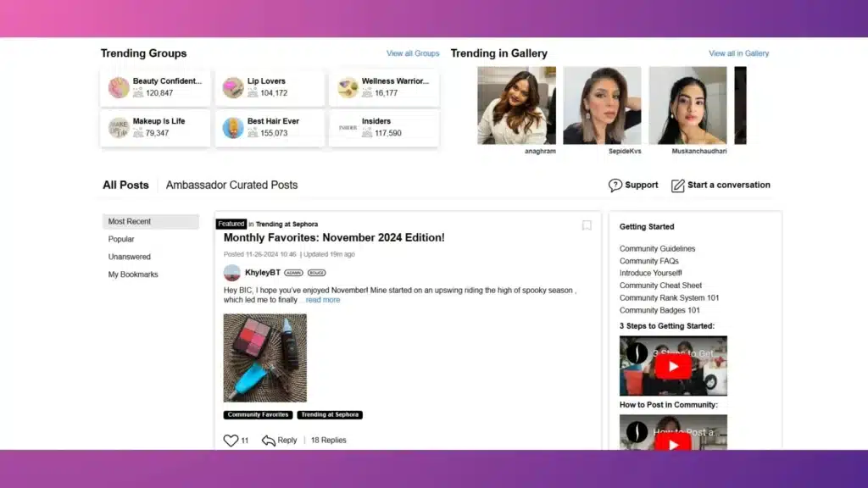Open the View all Groups link
This screenshot has height=488, width=868.
[413, 53]
